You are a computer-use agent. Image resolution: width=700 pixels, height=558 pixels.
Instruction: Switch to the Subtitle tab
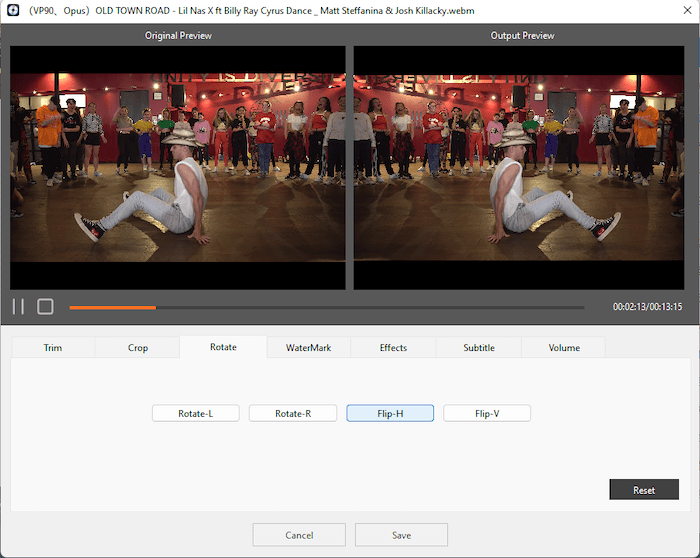pyautogui.click(x=478, y=347)
